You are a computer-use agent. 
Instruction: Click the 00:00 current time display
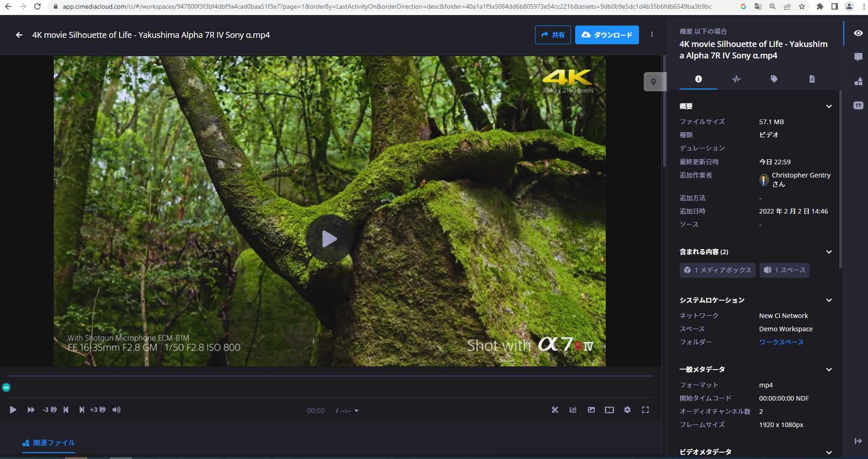point(316,411)
